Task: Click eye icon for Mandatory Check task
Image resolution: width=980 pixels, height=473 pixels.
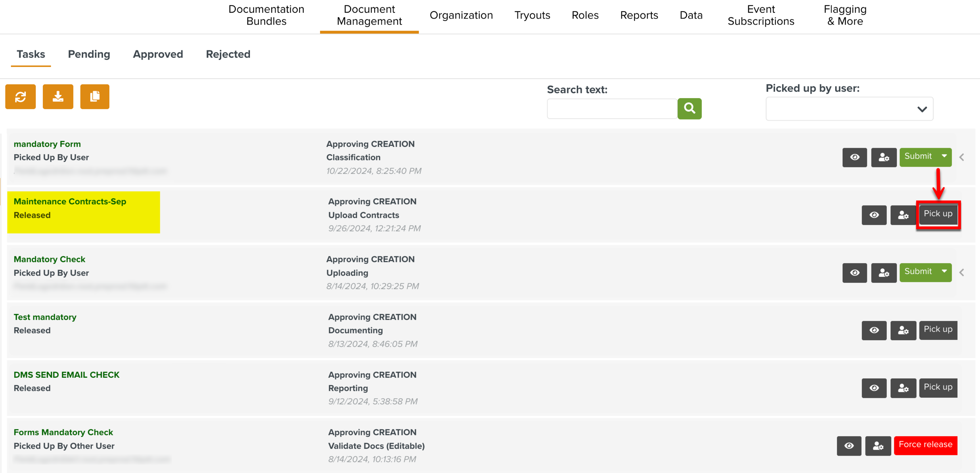Action: [854, 273]
